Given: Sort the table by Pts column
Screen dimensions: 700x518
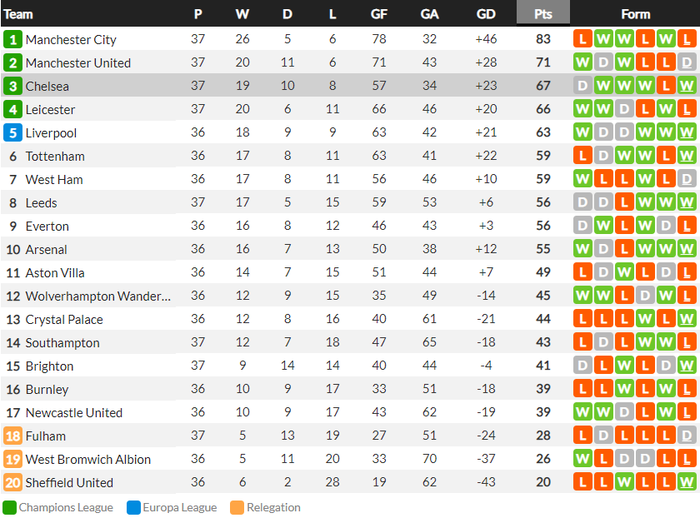Looking at the screenshot, I should click(x=543, y=14).
